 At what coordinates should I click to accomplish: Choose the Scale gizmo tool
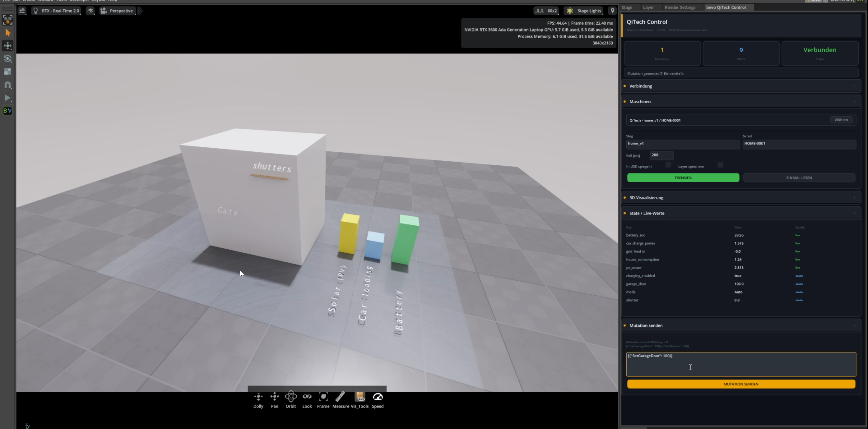point(7,71)
